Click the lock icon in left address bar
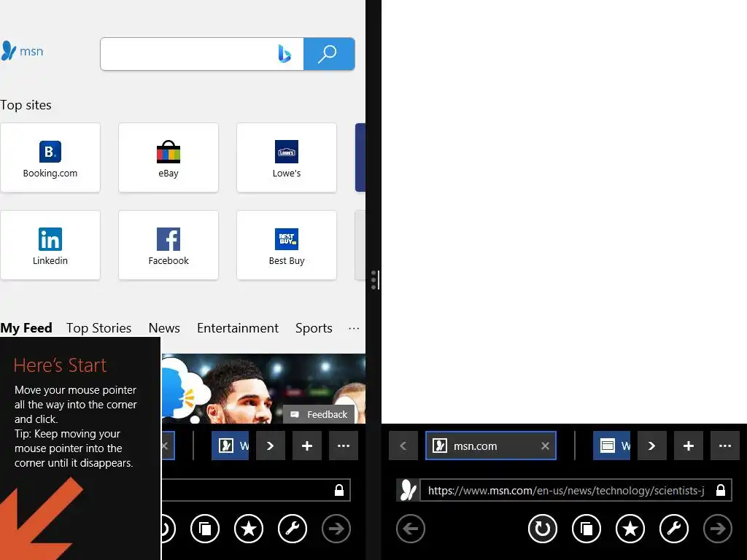This screenshot has width=747, height=560. [339, 490]
